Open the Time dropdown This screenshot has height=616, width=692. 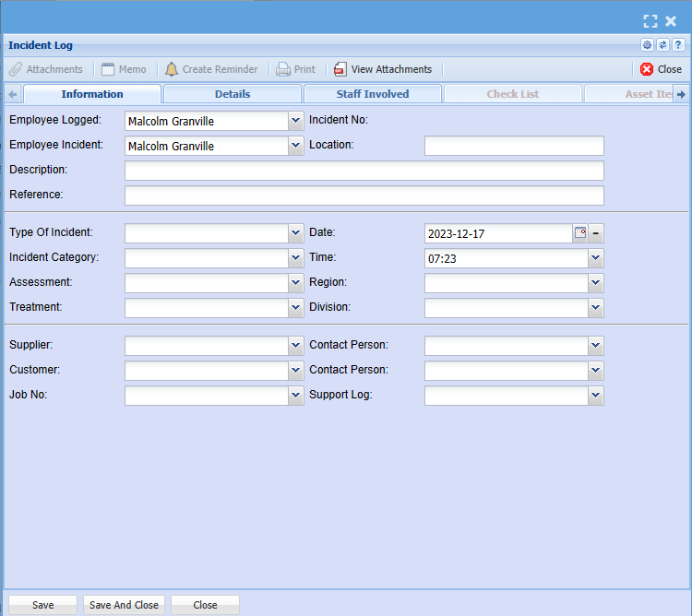[596, 258]
